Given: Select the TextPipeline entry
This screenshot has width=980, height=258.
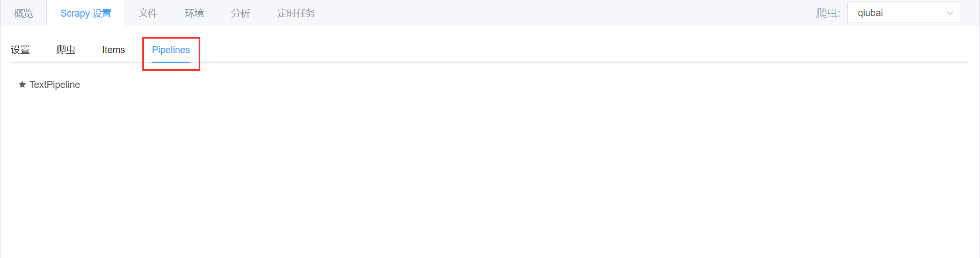Looking at the screenshot, I should click(x=55, y=85).
